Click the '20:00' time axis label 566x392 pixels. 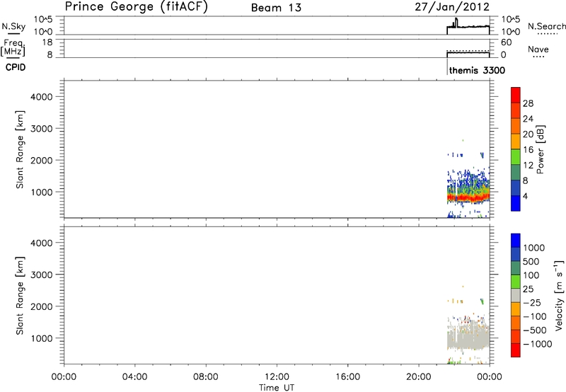click(419, 377)
